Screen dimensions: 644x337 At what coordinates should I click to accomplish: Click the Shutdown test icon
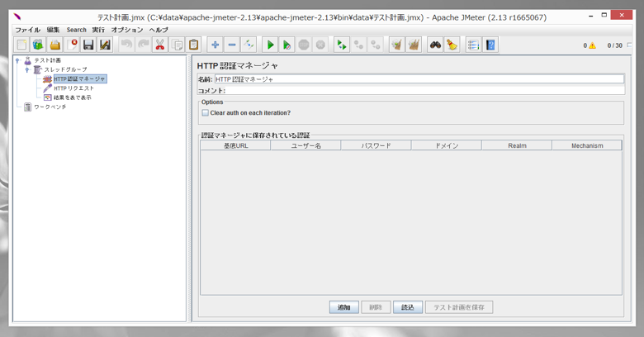[x=320, y=45]
